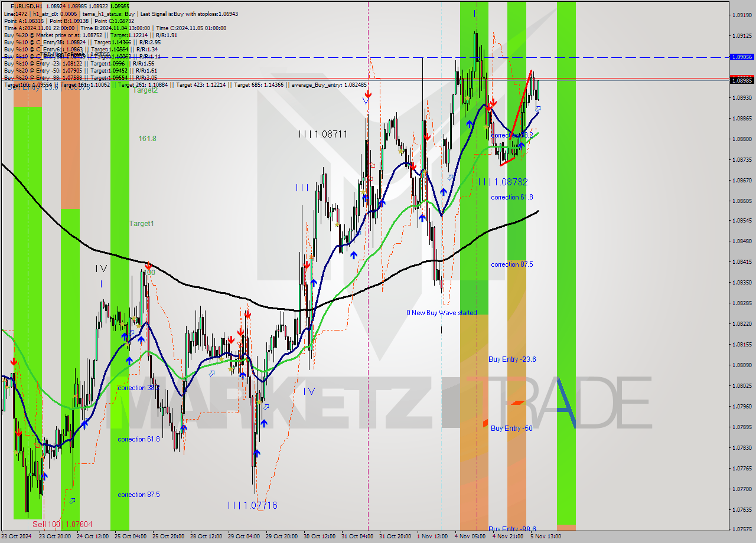Click the 1.07960 price axis label
The width and height of the screenshot is (756, 543).
click(x=742, y=406)
